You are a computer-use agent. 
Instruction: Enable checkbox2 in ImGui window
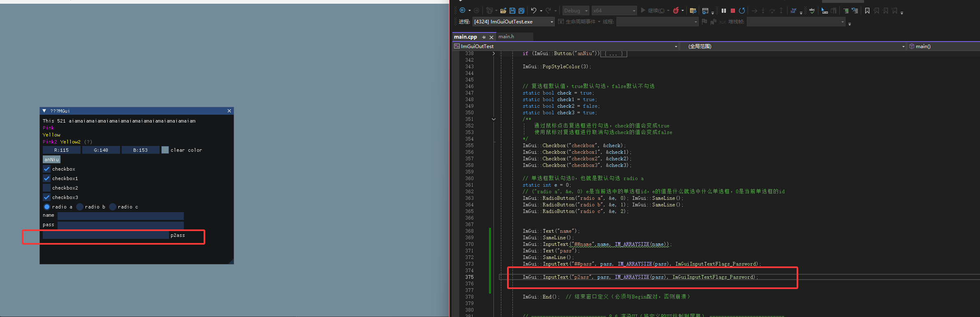pyautogui.click(x=46, y=188)
